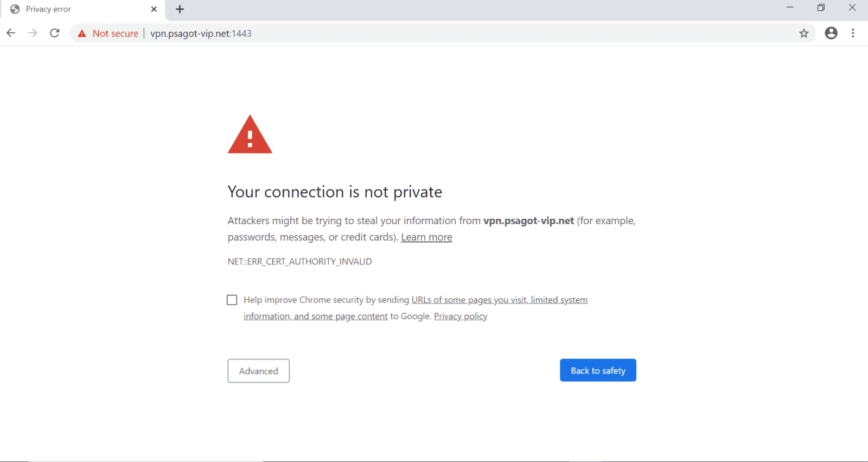Screen dimensions: 868x462
Task: Click the Not secure label in address bar
Action: point(115,34)
